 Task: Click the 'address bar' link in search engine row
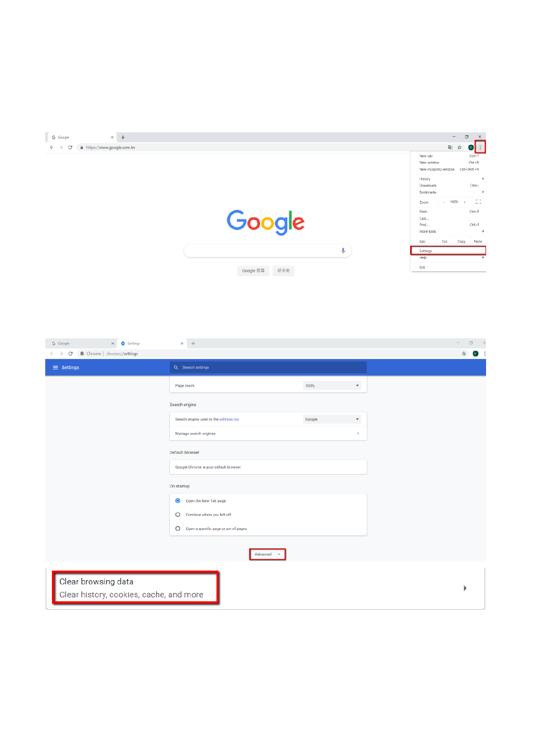(x=229, y=419)
